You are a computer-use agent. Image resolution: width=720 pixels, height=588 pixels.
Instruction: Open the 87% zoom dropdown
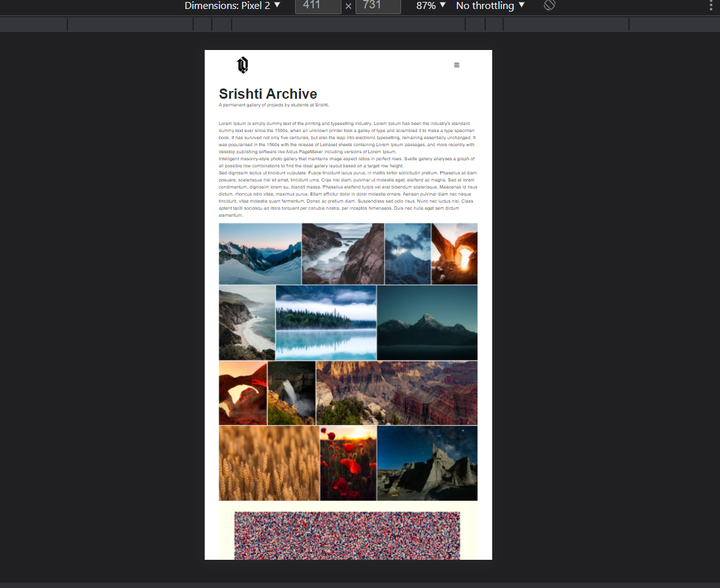tap(431, 6)
